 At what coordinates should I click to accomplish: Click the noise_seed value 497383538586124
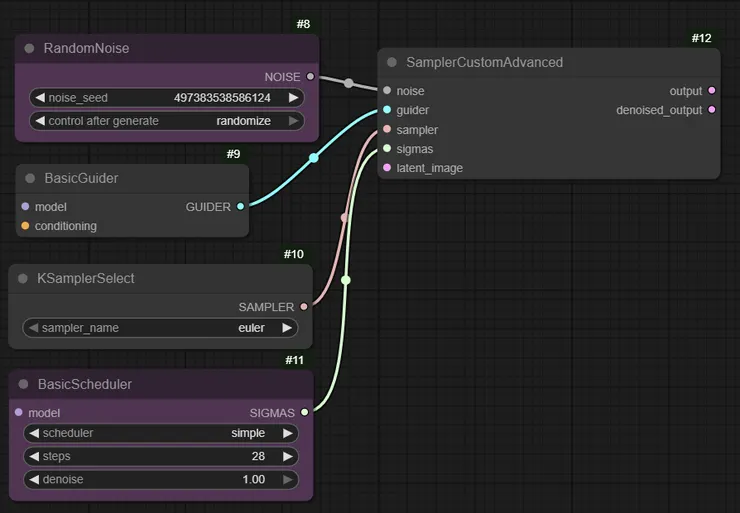pos(222,98)
